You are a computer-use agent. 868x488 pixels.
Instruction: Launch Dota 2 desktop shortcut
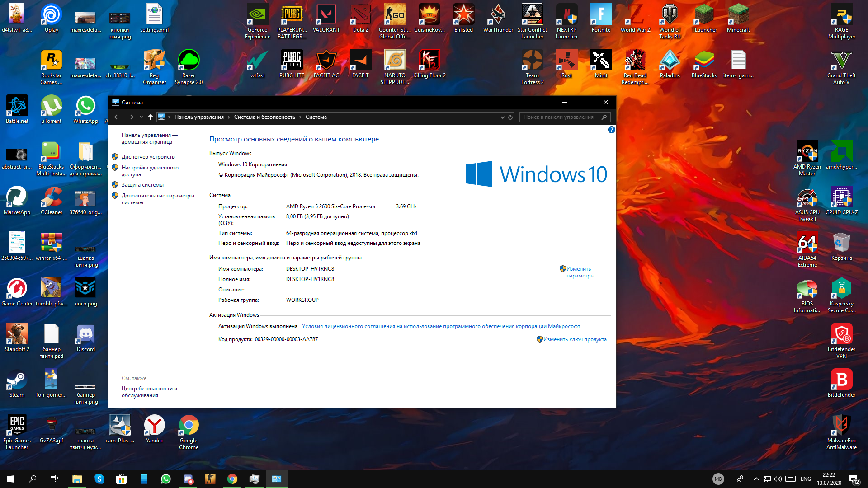tap(360, 19)
